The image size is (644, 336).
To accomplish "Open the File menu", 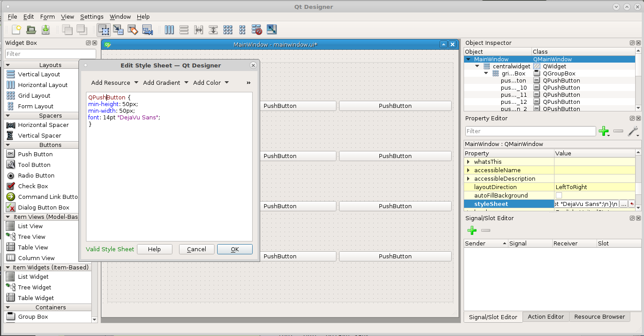I will (12, 16).
